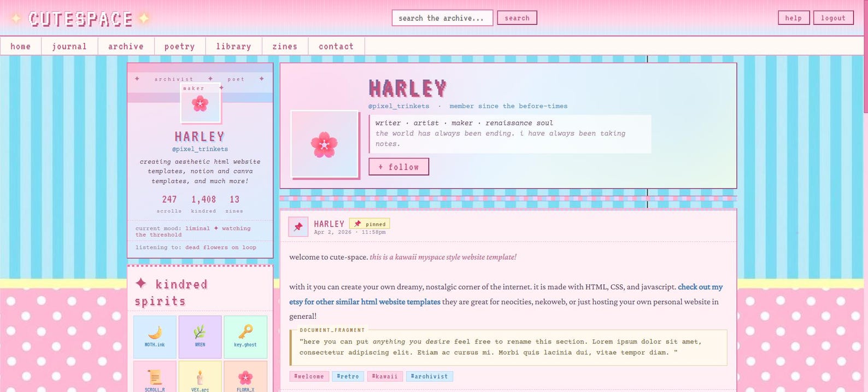Click the logout button

pyautogui.click(x=833, y=18)
